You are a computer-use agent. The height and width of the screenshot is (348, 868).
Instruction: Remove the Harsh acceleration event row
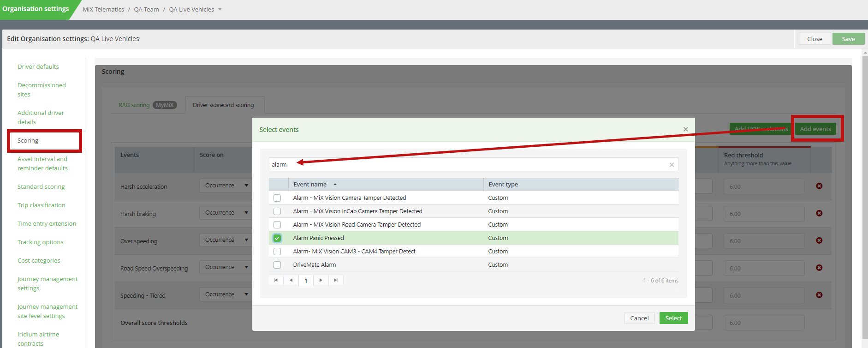pos(819,186)
